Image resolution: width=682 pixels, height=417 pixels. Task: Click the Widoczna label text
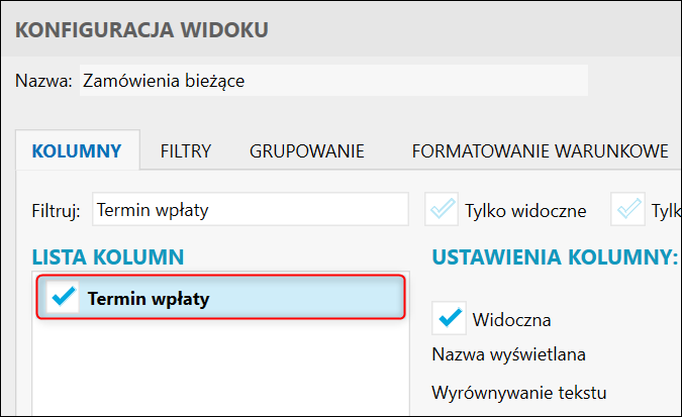pyautogui.click(x=511, y=320)
